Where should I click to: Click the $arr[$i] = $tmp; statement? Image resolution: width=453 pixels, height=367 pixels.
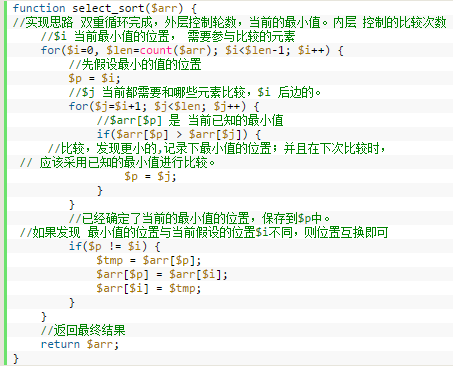point(149,288)
